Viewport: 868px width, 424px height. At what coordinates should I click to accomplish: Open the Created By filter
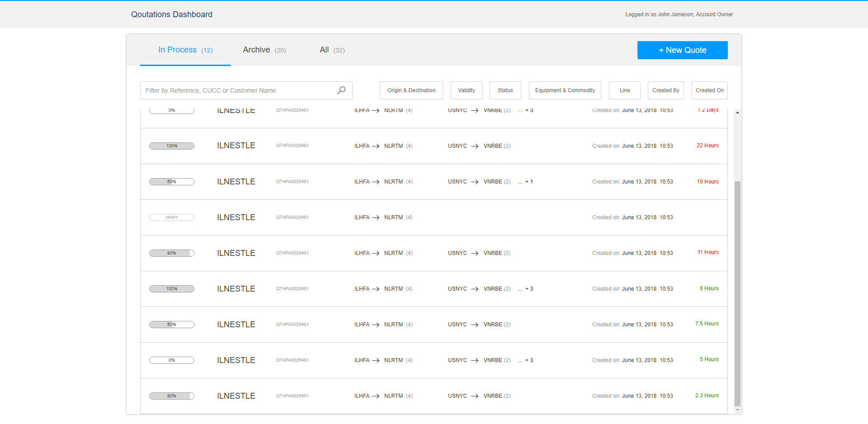click(x=666, y=90)
